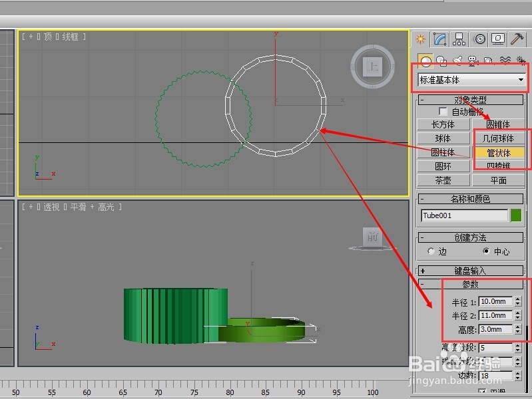Open the 顶 view name menu
Image resolution: width=532 pixels, height=399 pixels.
(x=48, y=37)
